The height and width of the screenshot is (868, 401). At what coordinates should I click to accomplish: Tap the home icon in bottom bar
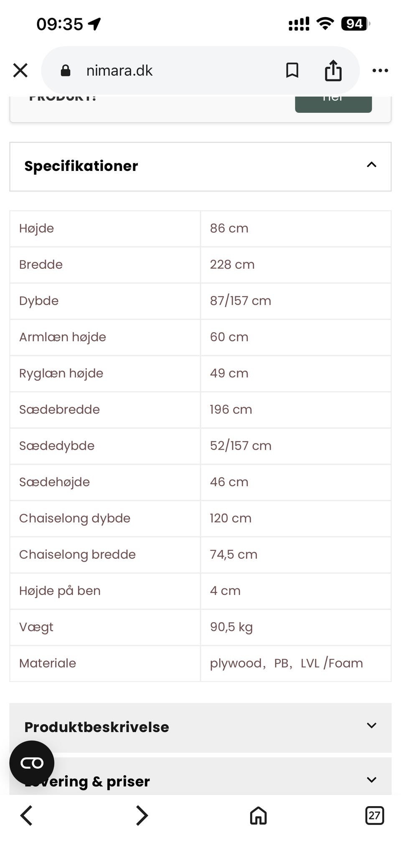pyautogui.click(x=258, y=815)
